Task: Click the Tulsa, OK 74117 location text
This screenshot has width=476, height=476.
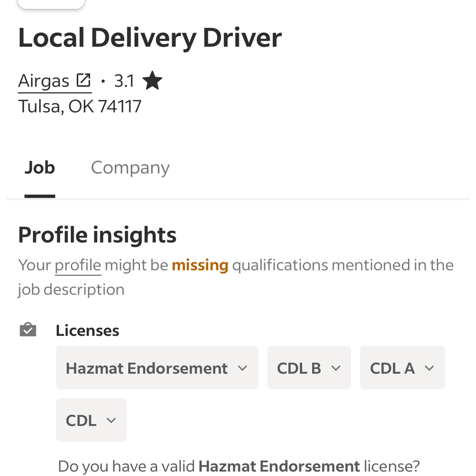Action: (79, 107)
